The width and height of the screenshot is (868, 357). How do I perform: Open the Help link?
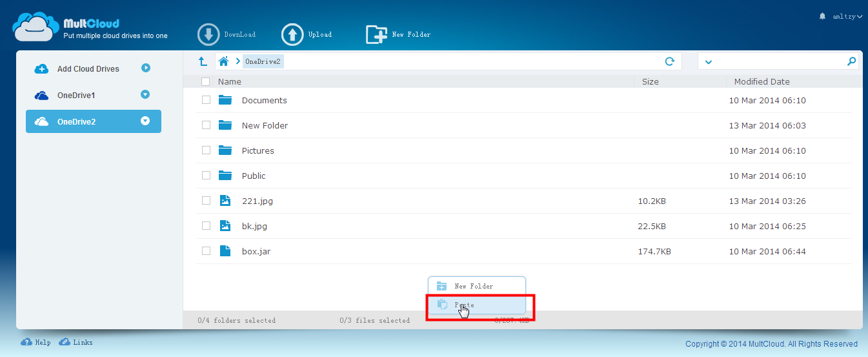point(43,343)
